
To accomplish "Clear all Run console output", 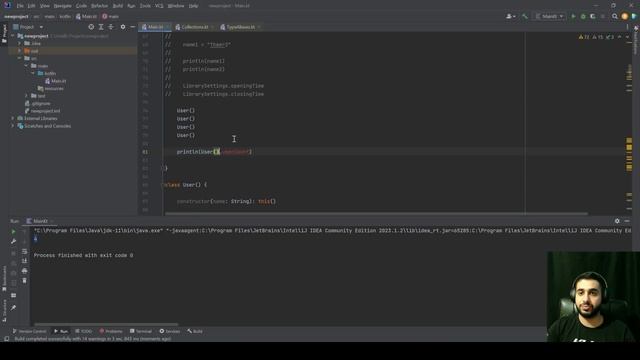I will tap(24, 280).
